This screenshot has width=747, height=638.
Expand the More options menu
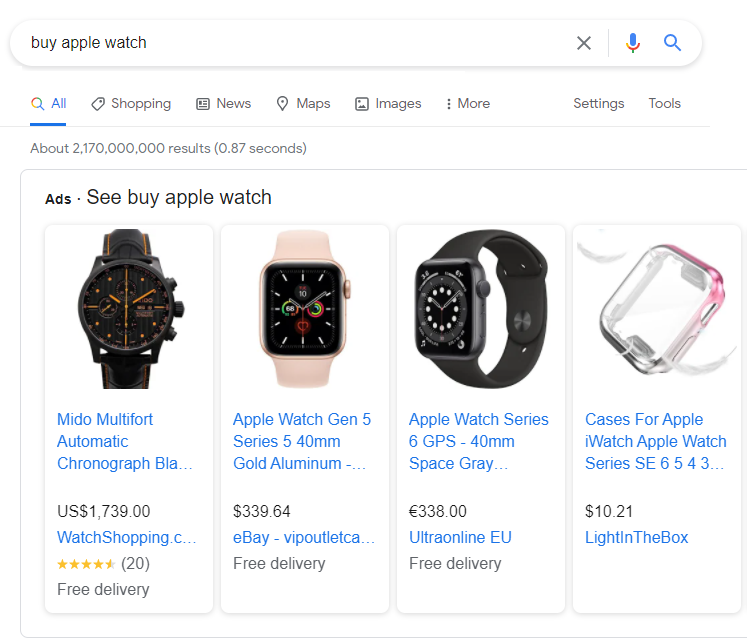(x=467, y=104)
